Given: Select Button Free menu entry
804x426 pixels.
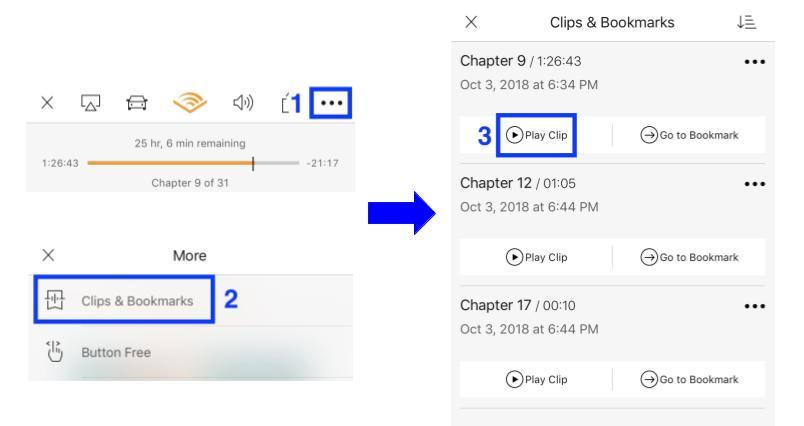Looking at the screenshot, I should [x=191, y=352].
